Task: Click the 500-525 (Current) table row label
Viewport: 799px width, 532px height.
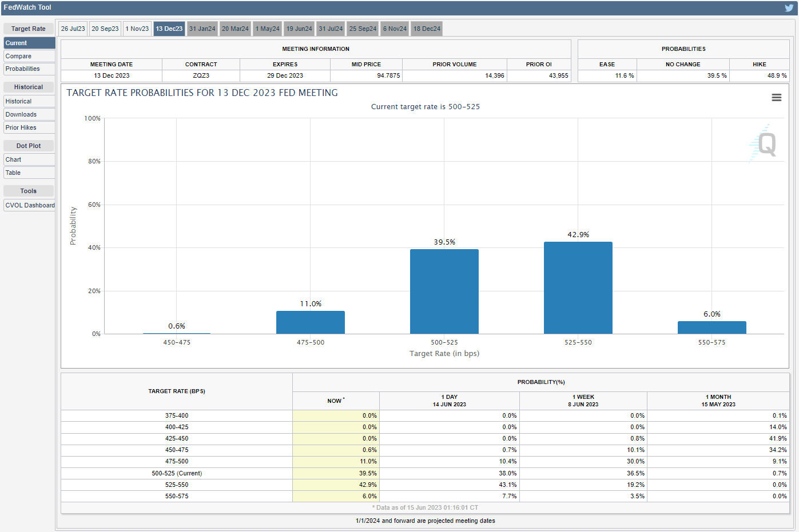Action: tap(177, 473)
